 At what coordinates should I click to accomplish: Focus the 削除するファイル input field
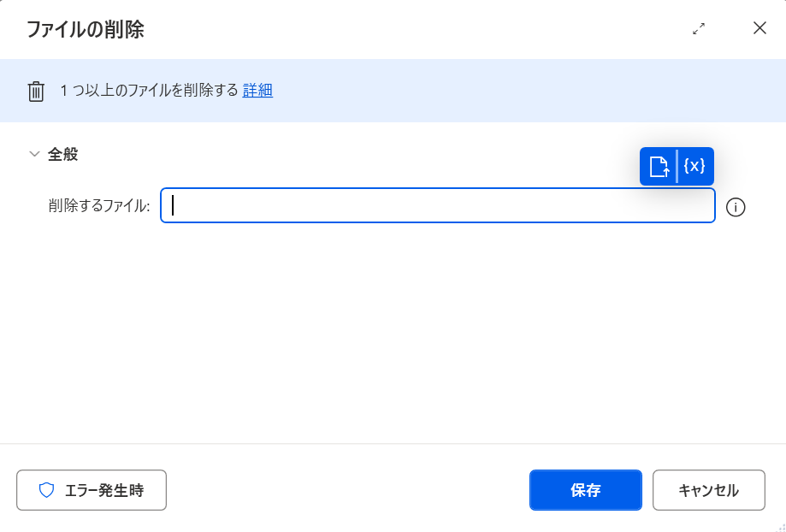pos(438,205)
